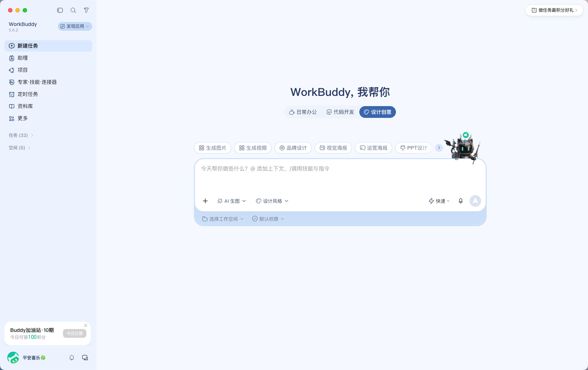Image resolution: width=588 pixels, height=370 pixels.
Task: Select 新建任务 in the sidebar
Action: (48, 46)
